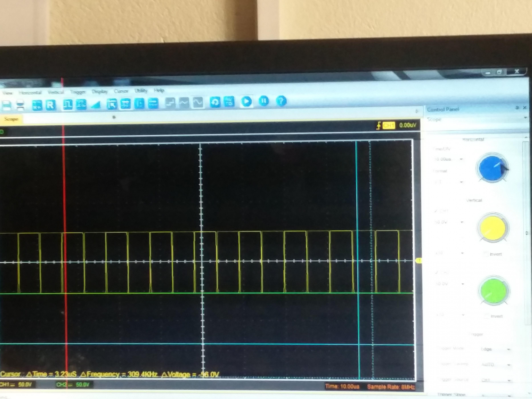Start acquisition with the Play button
532x399 pixels.
coord(246,101)
